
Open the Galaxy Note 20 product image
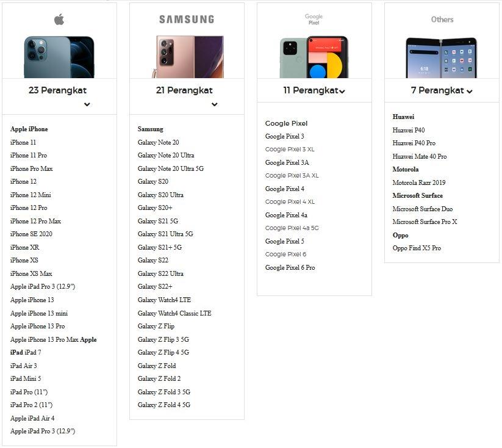coord(188,57)
